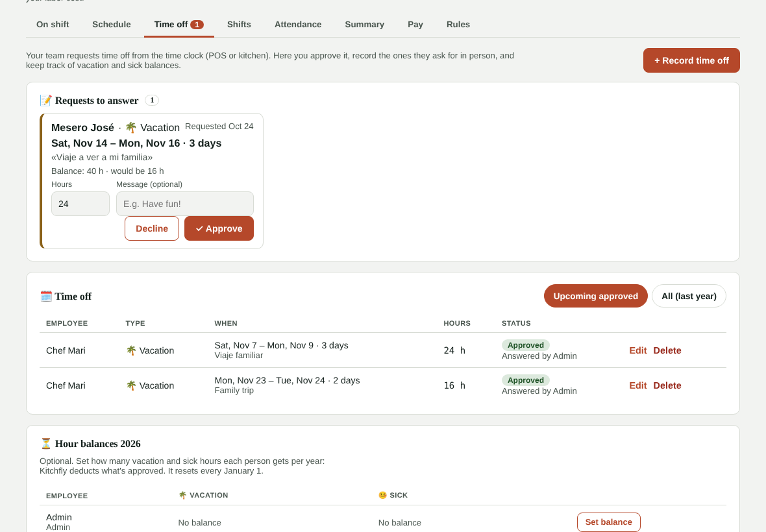Screen dimensions: 766x532
Task: Delete Chef Mari's Nov 23 vacation
Action: coord(667,385)
